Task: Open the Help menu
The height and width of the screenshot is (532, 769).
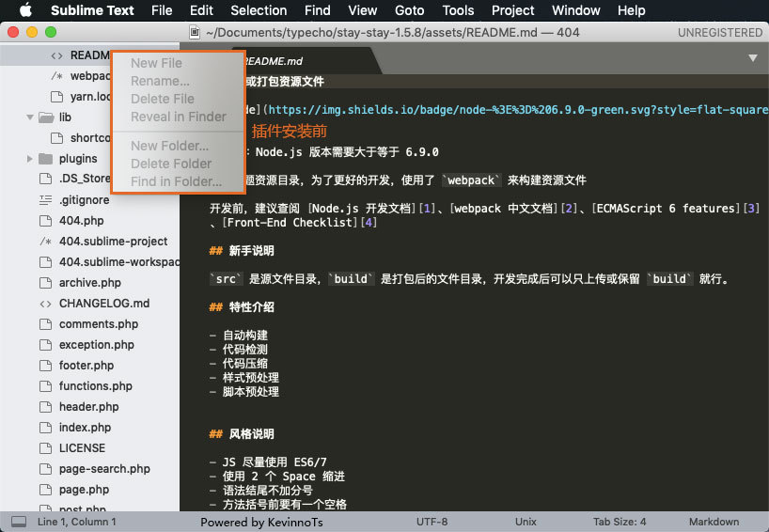Action: coord(631,10)
